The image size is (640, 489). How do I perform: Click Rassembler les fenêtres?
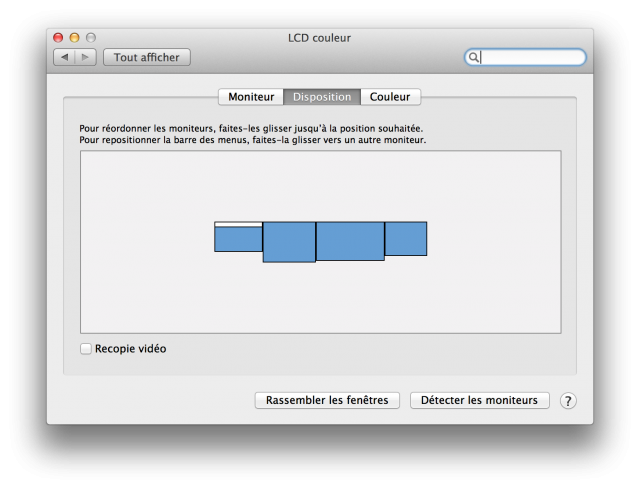point(327,400)
